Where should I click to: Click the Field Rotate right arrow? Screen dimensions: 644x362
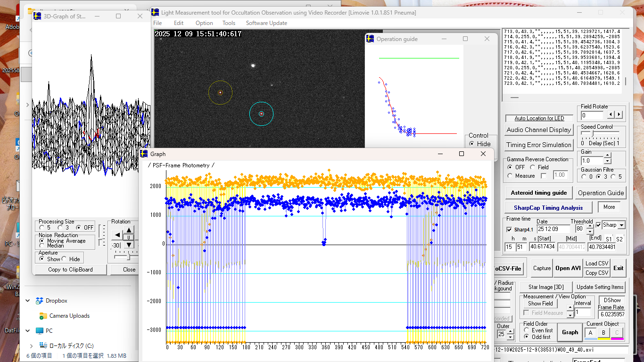click(619, 115)
